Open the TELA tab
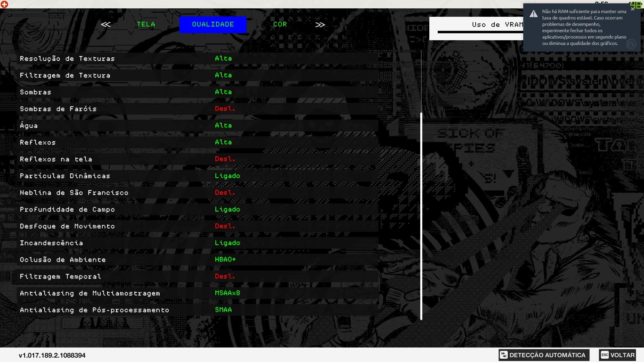This screenshot has height=362, width=644. point(146,24)
